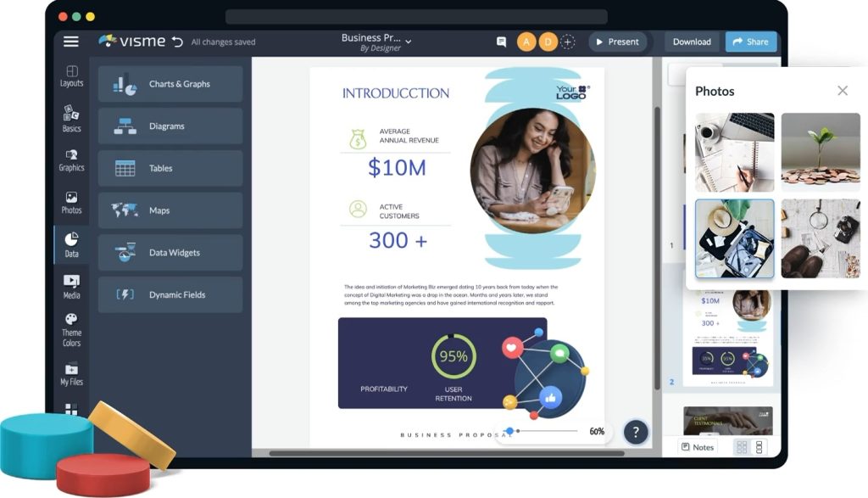
Task: Switch to grid view of slides
Action: (742, 447)
